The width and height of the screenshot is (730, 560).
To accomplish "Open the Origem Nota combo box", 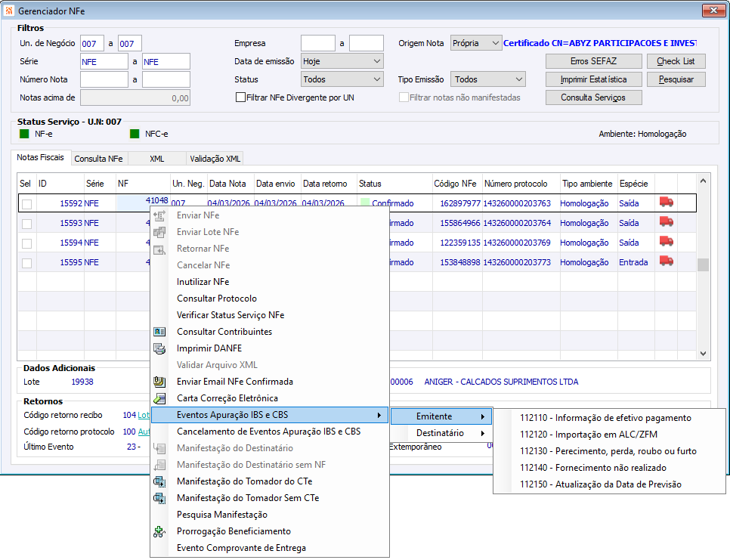I will pos(476,43).
